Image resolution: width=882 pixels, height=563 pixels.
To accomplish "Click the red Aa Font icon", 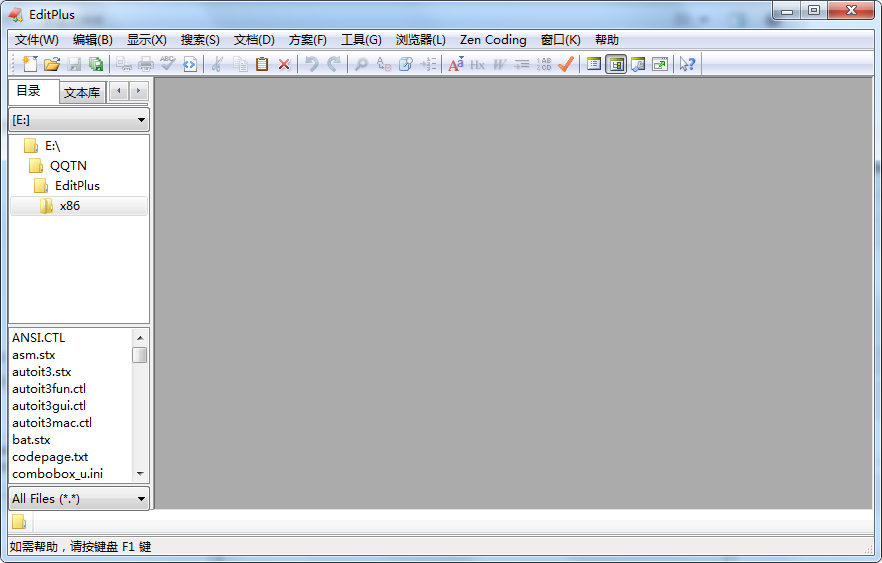I will click(456, 64).
